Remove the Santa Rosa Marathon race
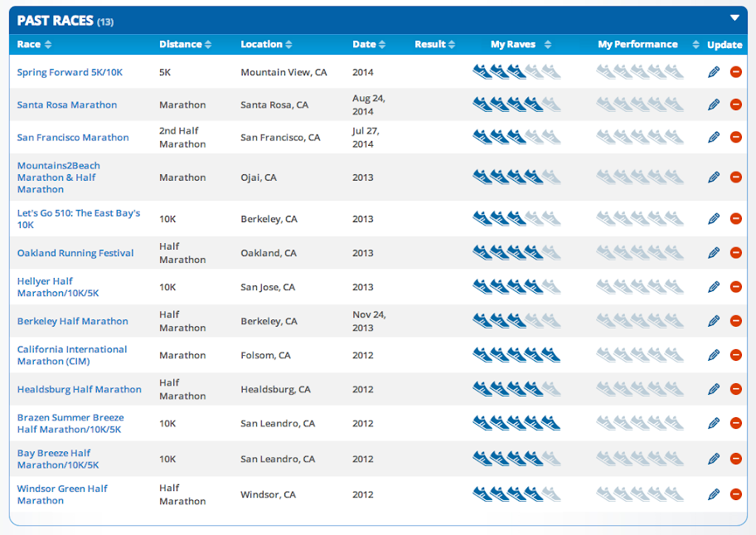 click(x=736, y=105)
